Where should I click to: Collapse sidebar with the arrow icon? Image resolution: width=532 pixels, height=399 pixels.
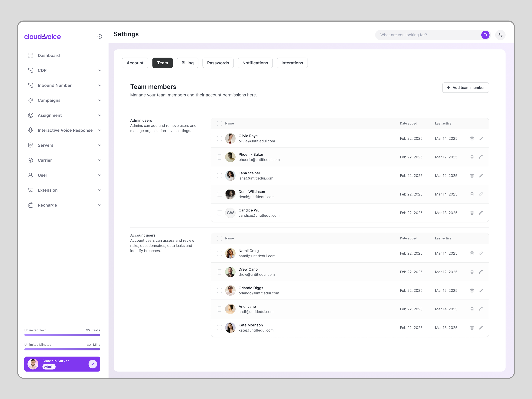pyautogui.click(x=100, y=36)
